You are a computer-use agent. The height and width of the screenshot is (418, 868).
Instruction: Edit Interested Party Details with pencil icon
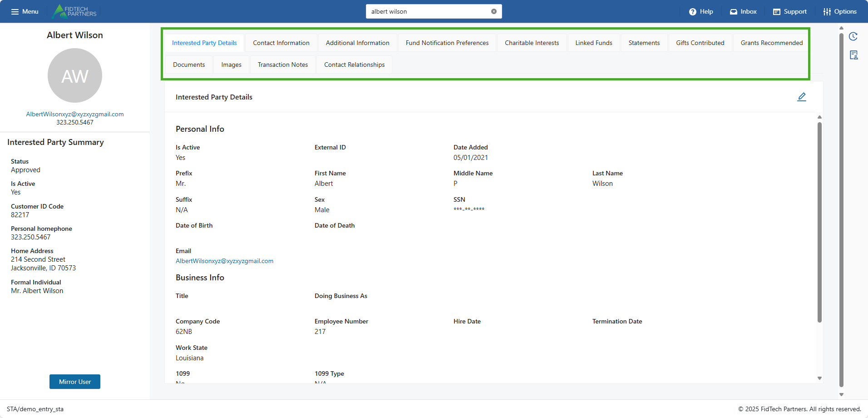coord(802,97)
